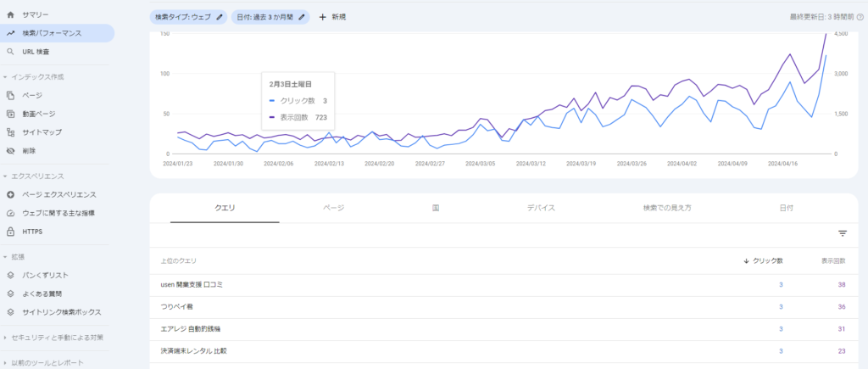The image size is (868, 369).
Task: Open the サイトリンク検索ボックス layers icon
Action: (10, 312)
